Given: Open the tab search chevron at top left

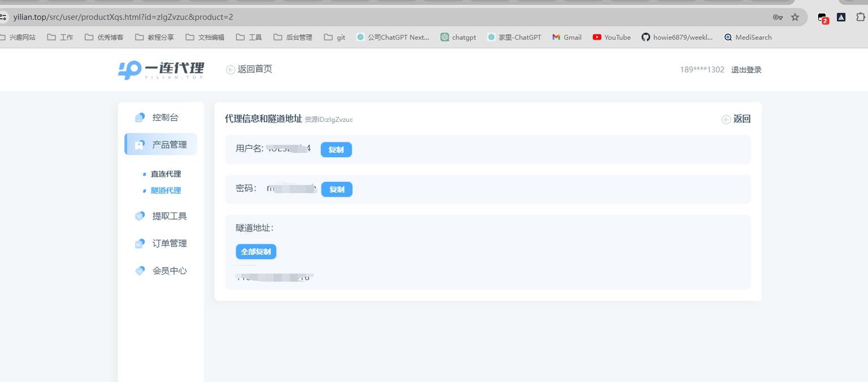Looking at the screenshot, I should [x=5, y=17].
